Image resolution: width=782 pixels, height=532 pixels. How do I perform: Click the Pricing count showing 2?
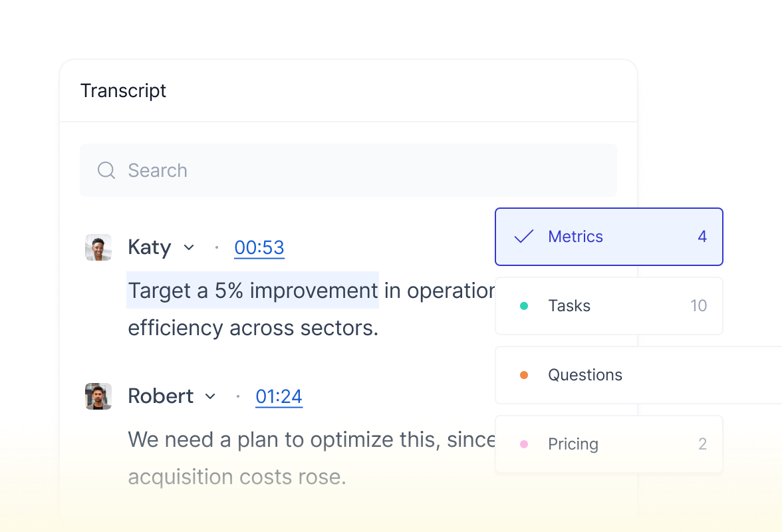pyautogui.click(x=703, y=444)
